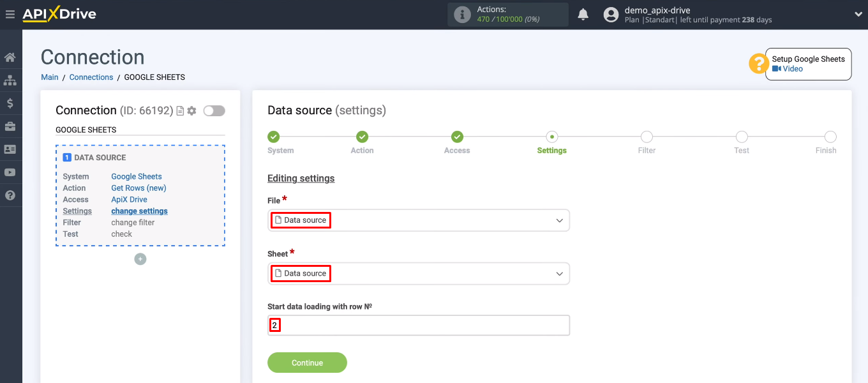This screenshot has height=383, width=868.
Task: Edit the start row number input field
Action: (x=419, y=325)
